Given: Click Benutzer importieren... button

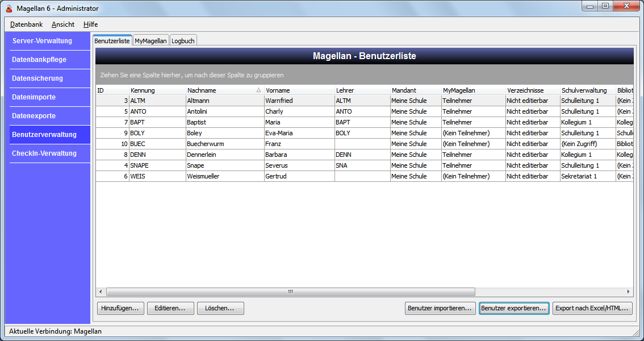Looking at the screenshot, I should (440, 308).
